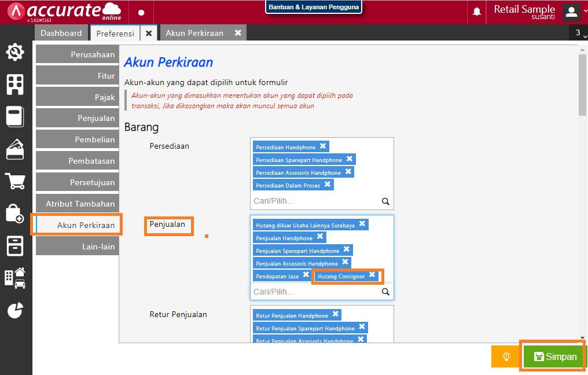This screenshot has height=375, width=588.
Task: Close the Preferensi tab
Action: 149,34
